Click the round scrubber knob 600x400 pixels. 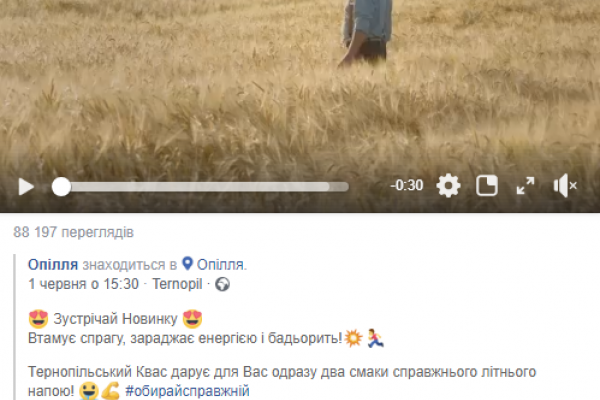61,187
